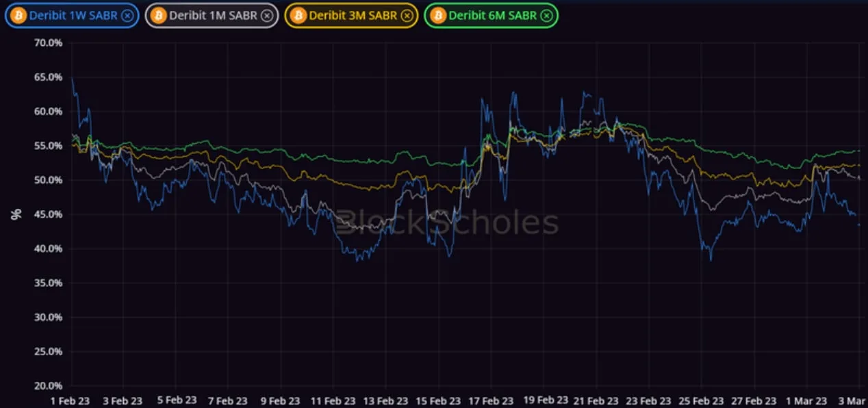Click the 5 Feb 23 date label
This screenshot has width=868, height=408.
[175, 400]
